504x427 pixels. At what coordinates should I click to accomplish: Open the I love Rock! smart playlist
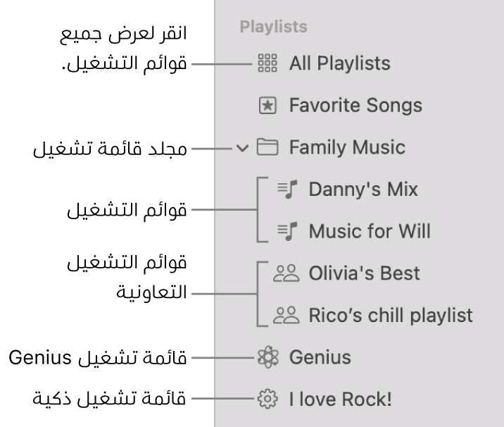[x=340, y=400]
